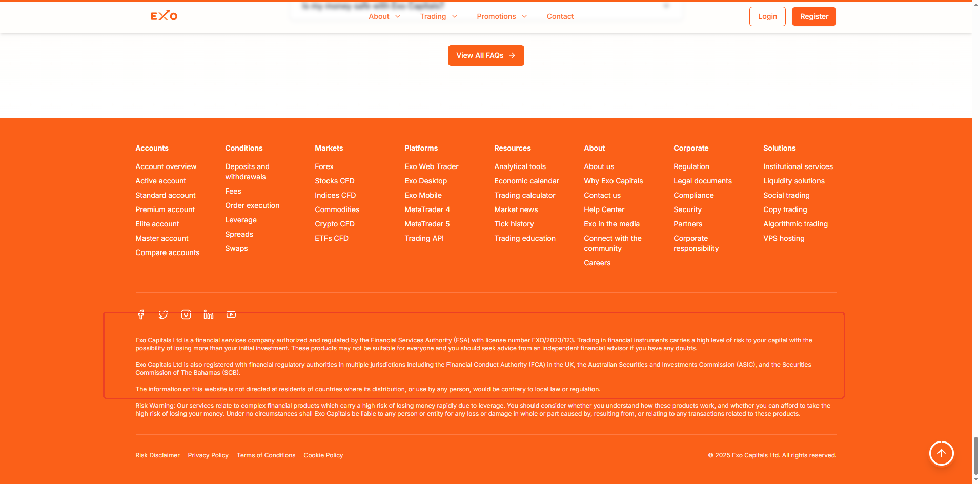Open Help Center link
Image resolution: width=980 pixels, height=484 pixels.
coord(604,209)
